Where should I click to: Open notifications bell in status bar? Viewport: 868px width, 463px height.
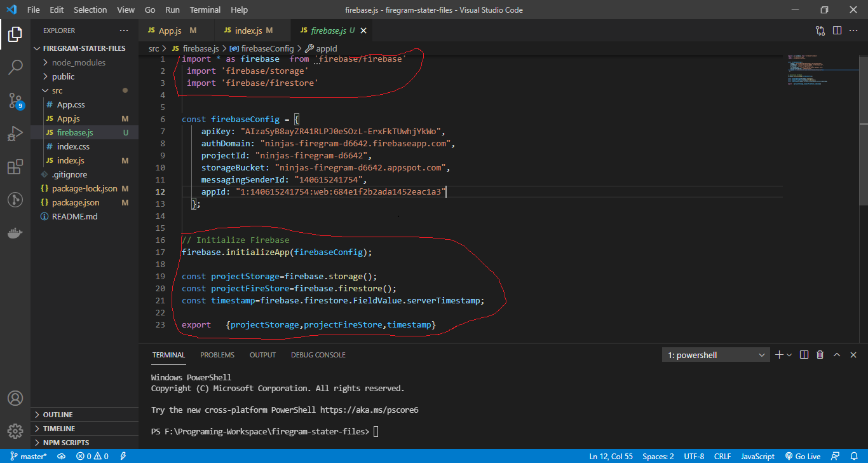(854, 457)
